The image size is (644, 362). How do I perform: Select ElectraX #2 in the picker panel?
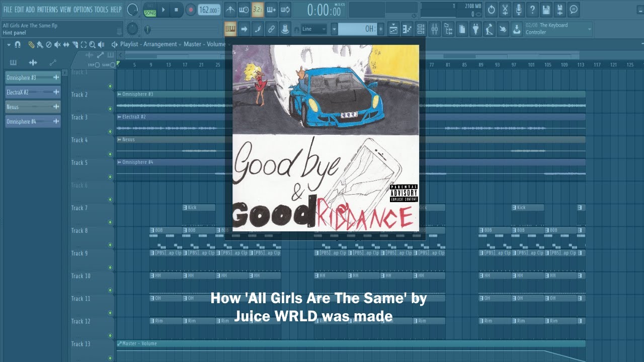click(33, 93)
